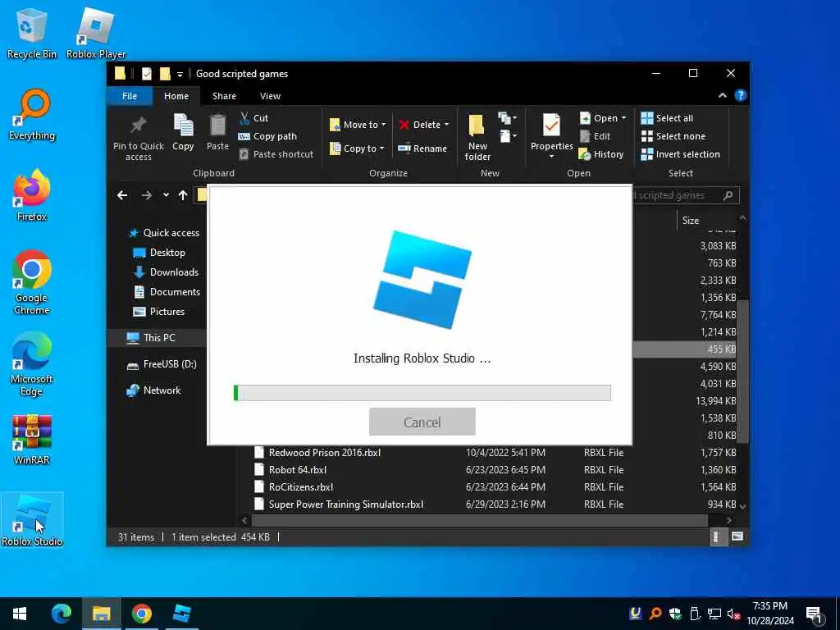
Task: Open the Copy to dropdown
Action: [357, 148]
